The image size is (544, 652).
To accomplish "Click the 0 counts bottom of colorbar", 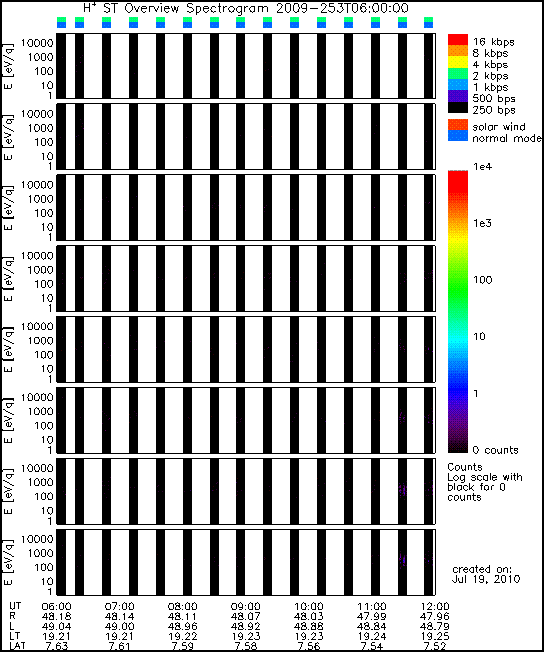I will click(x=457, y=449).
